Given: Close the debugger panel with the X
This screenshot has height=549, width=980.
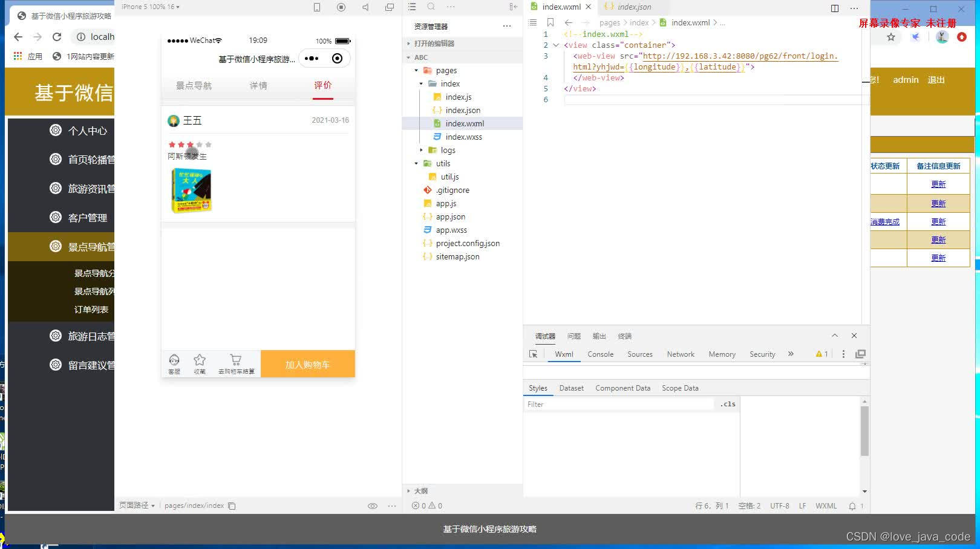Looking at the screenshot, I should [854, 336].
